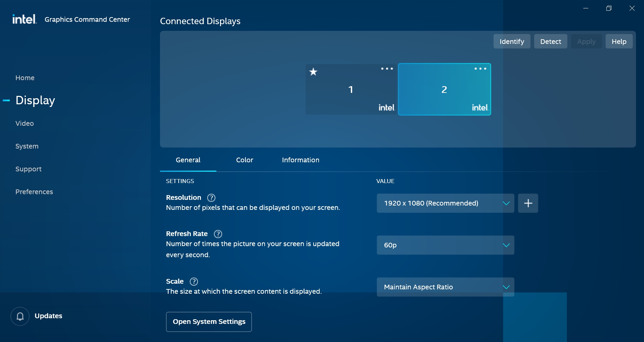The width and height of the screenshot is (644, 342).
Task: Open the Resolution help question mark
Action: pyautogui.click(x=211, y=198)
